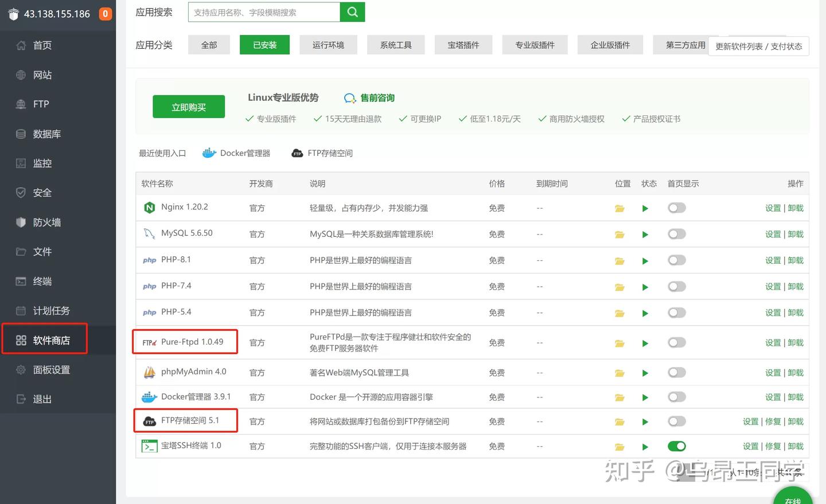This screenshot has width=826, height=504.
Task: Click the search magnifier button
Action: [352, 12]
